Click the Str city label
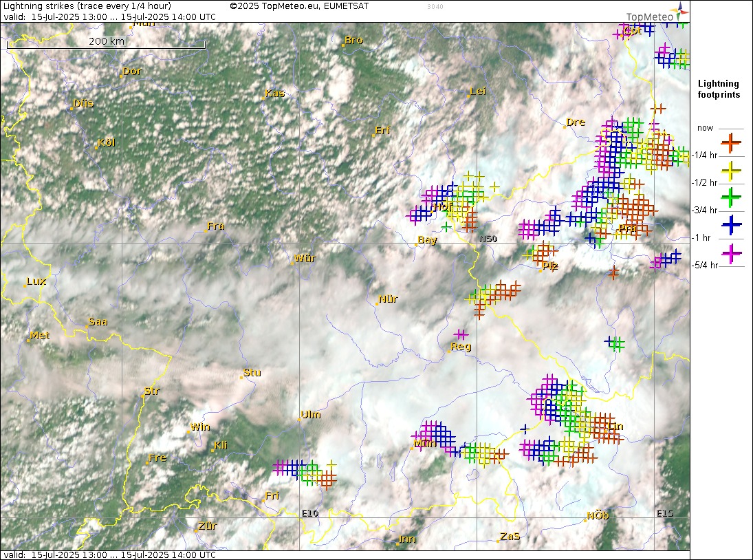Screen dimensions: 753x560 [x=151, y=391]
